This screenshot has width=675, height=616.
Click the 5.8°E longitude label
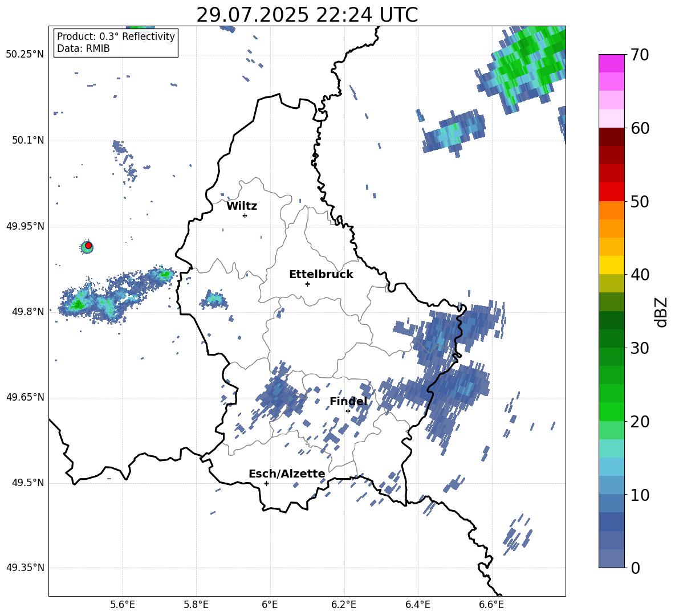pyautogui.click(x=196, y=605)
